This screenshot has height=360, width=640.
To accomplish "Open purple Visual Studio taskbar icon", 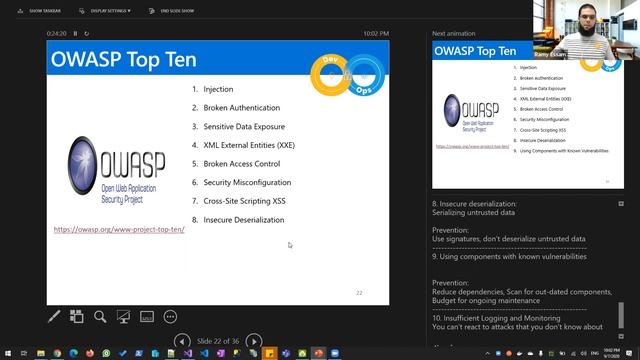I will click(188, 353).
